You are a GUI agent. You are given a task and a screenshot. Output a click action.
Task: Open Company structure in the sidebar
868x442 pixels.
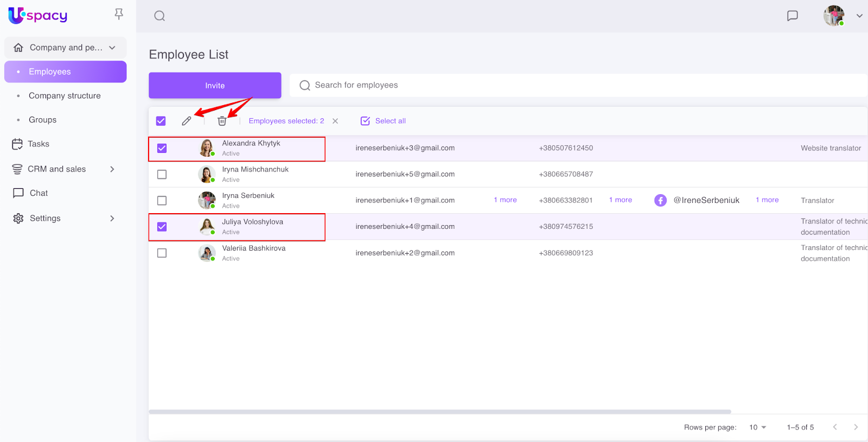click(65, 95)
